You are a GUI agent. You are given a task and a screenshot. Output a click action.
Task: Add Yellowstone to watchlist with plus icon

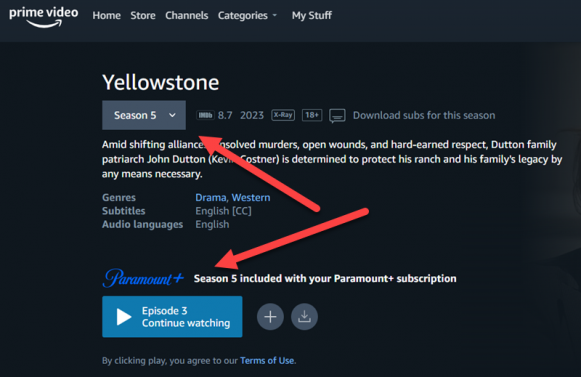point(270,317)
